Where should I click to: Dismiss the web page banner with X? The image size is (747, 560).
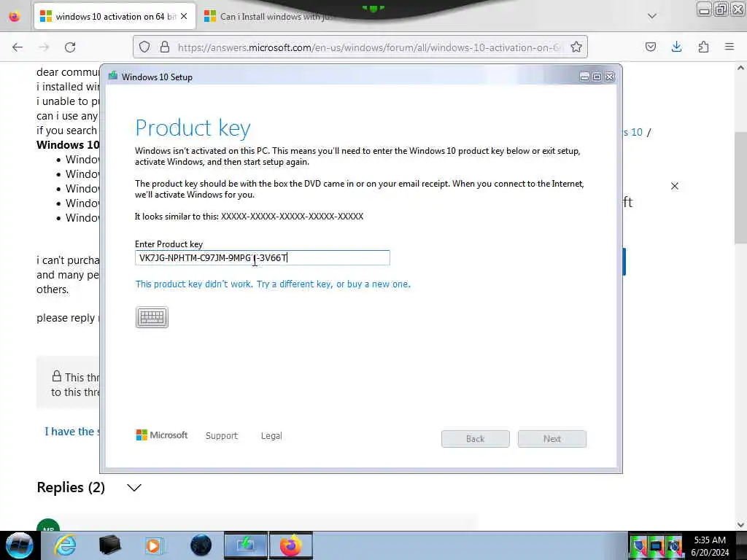click(x=675, y=186)
